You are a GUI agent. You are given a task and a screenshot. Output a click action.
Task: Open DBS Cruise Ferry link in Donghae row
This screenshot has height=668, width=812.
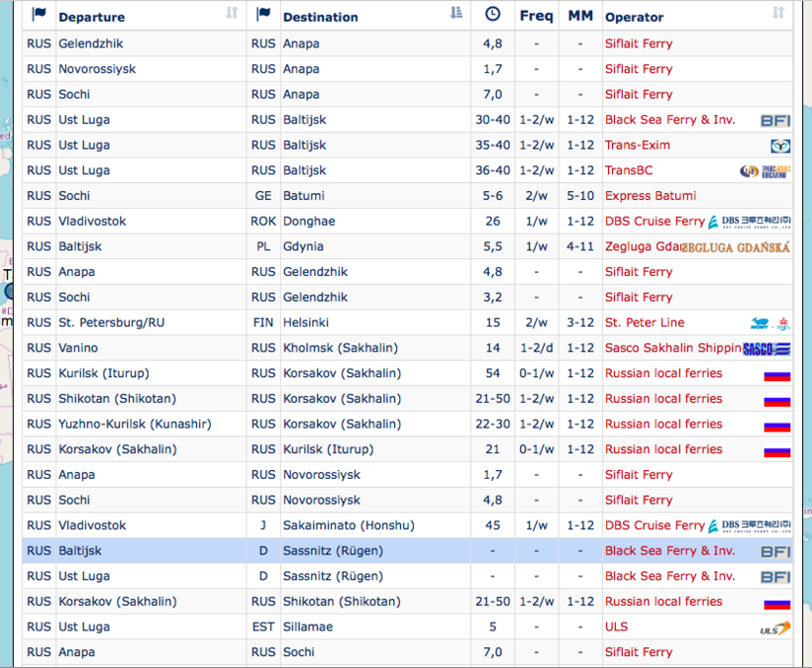click(x=656, y=221)
